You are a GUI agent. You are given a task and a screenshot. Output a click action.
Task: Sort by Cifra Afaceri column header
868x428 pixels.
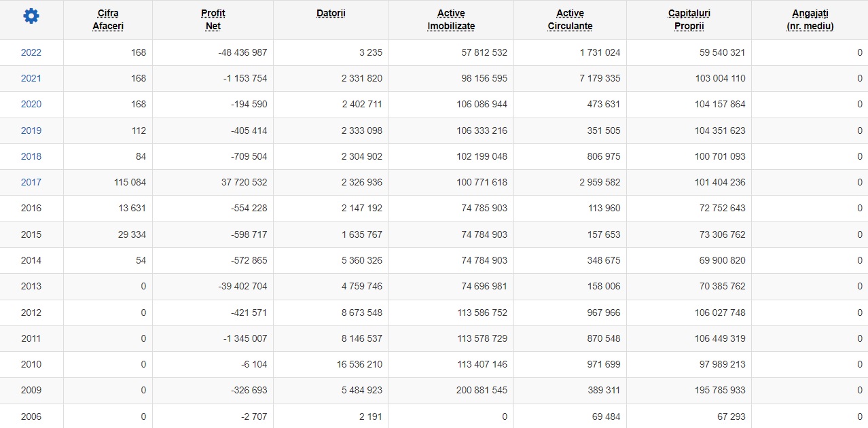[x=108, y=20]
